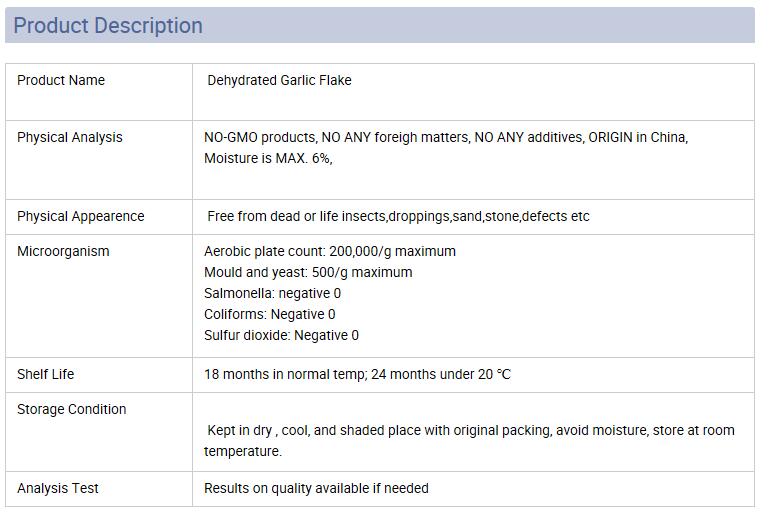Select the Storage Condition label

[72, 409]
